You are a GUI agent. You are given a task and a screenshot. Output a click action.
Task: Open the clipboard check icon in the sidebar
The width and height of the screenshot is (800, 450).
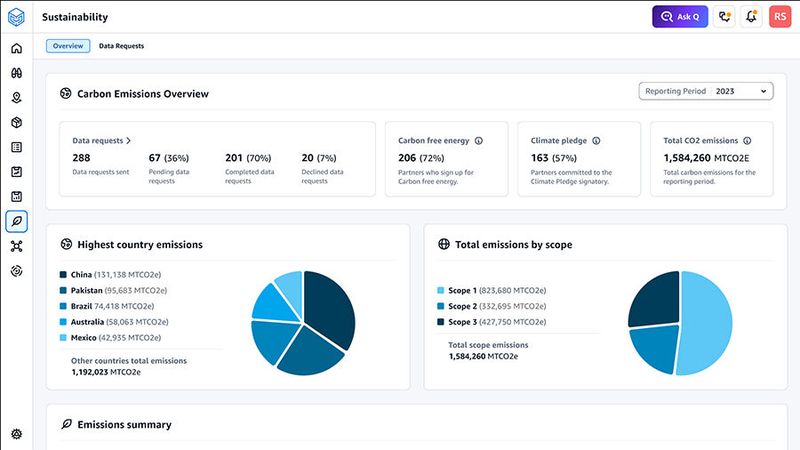pyautogui.click(x=16, y=172)
